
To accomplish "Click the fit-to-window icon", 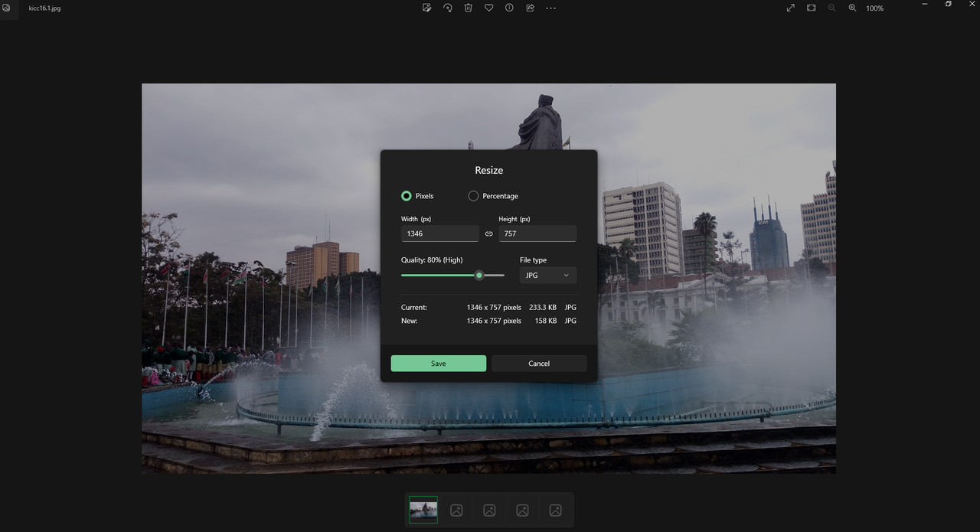I will pos(812,8).
